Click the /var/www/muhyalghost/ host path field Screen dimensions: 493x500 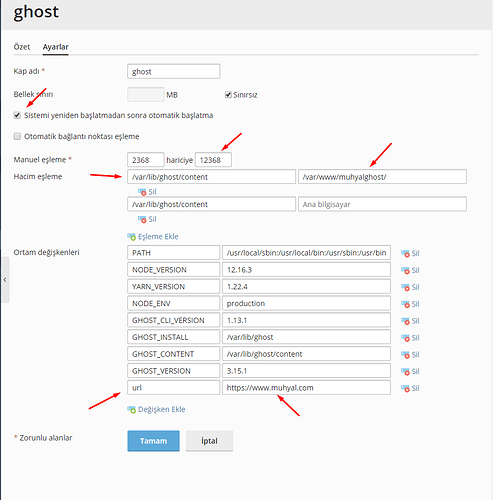(382, 177)
